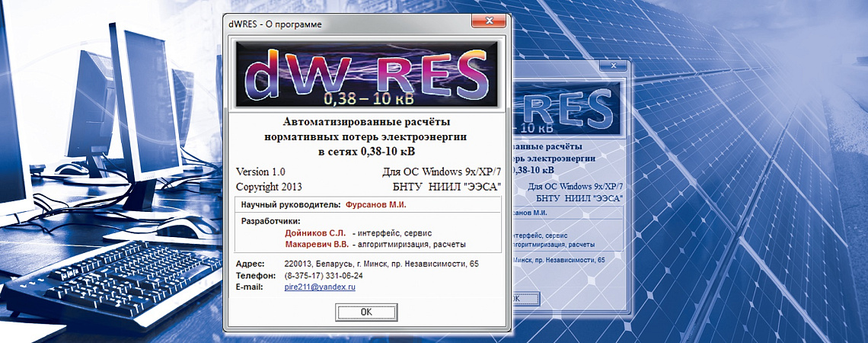
Task: Click the address line starting '220013, Беларусь'
Action: (x=381, y=264)
